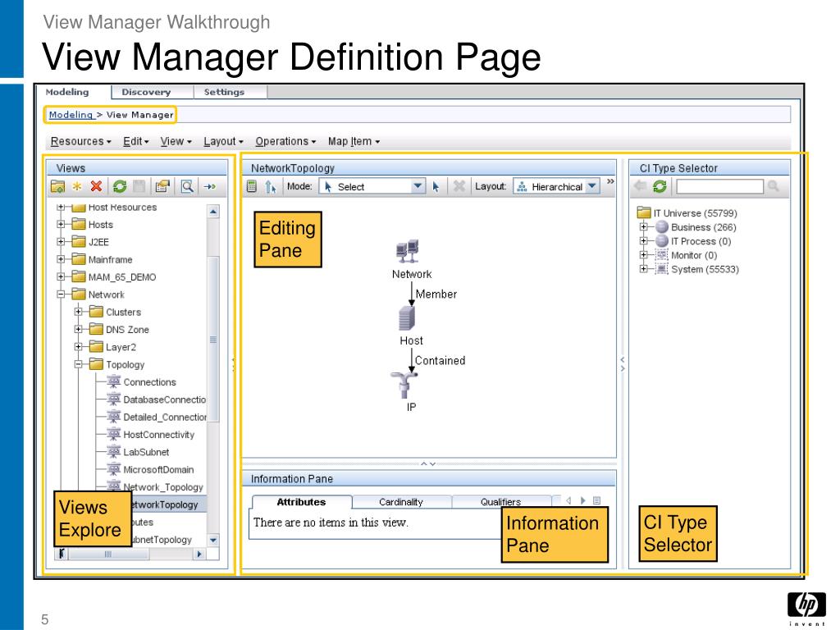Open the Resources menu
The image size is (840, 630).
tap(81, 141)
